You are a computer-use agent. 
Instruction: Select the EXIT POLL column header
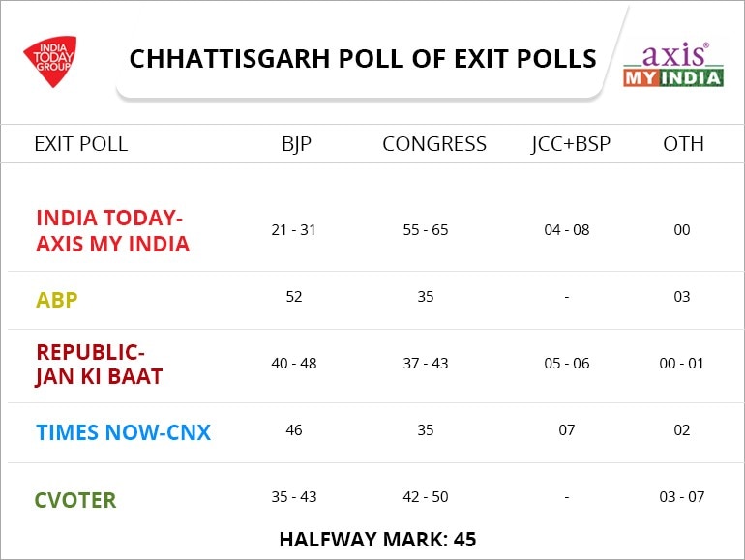pos(80,144)
